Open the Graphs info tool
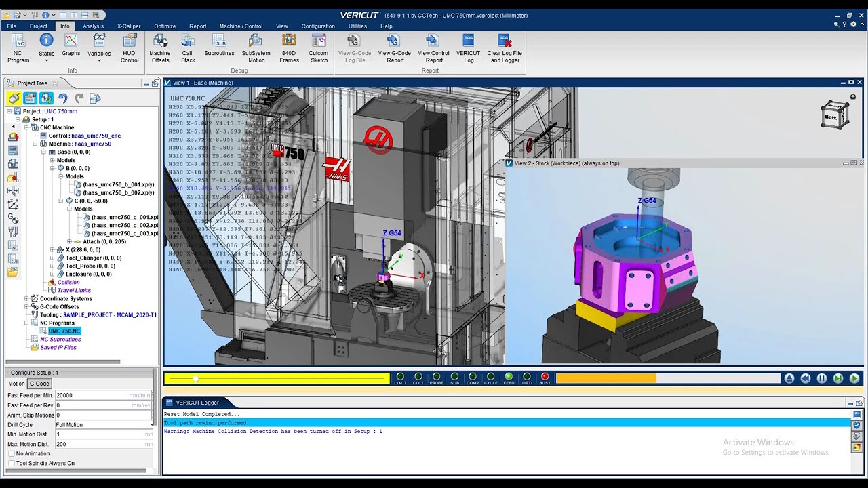868x488 pixels. [x=71, y=45]
